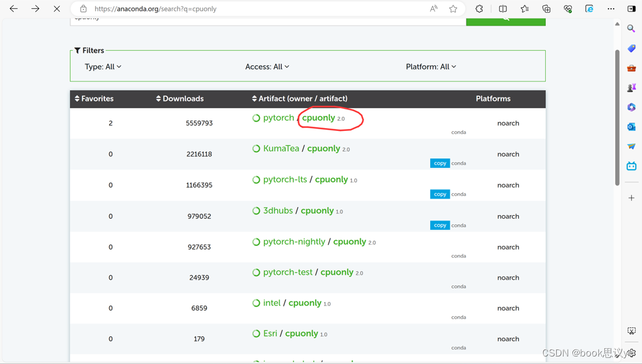Click copy badge on pytorch-lts row

coord(440,194)
